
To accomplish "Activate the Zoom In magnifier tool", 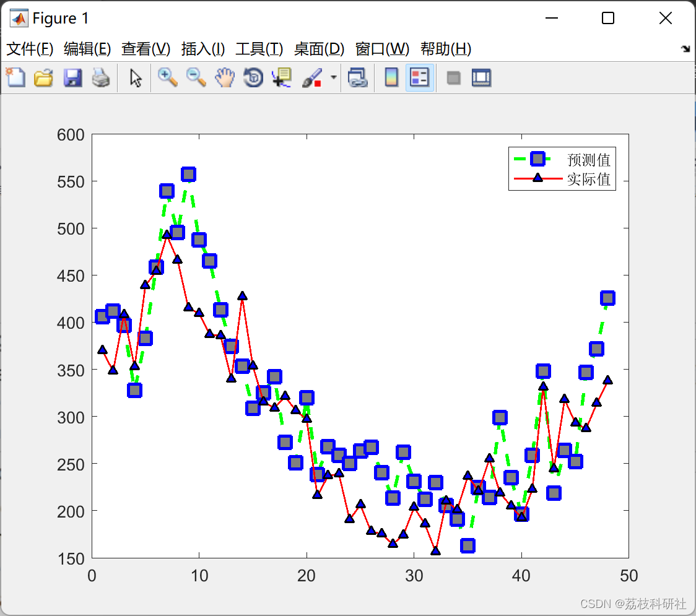I will click(167, 77).
